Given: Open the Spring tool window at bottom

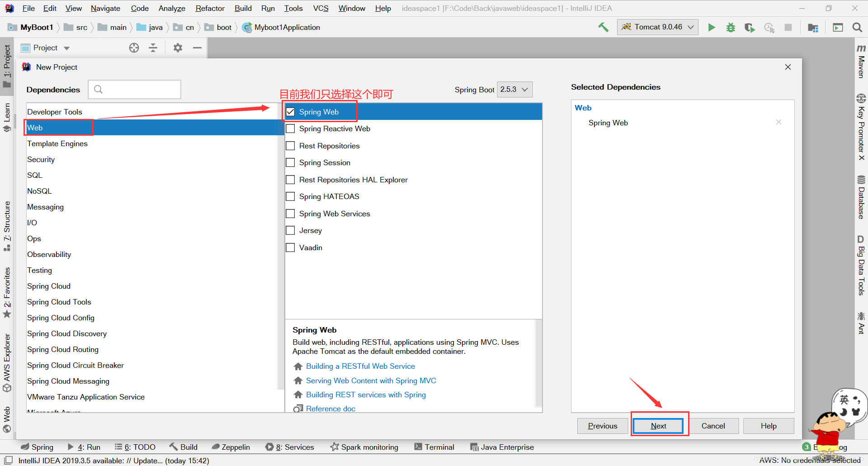Looking at the screenshot, I should coord(37,447).
